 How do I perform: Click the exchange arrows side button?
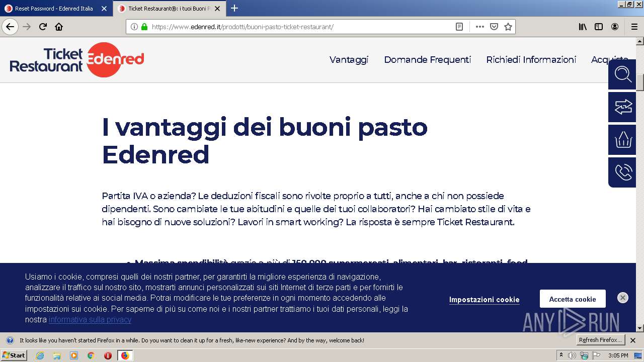623,107
